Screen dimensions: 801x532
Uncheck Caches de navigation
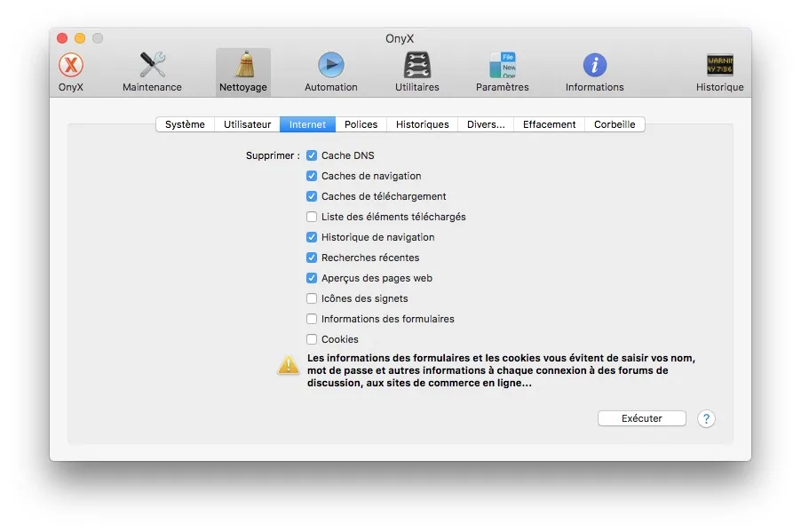pos(312,176)
